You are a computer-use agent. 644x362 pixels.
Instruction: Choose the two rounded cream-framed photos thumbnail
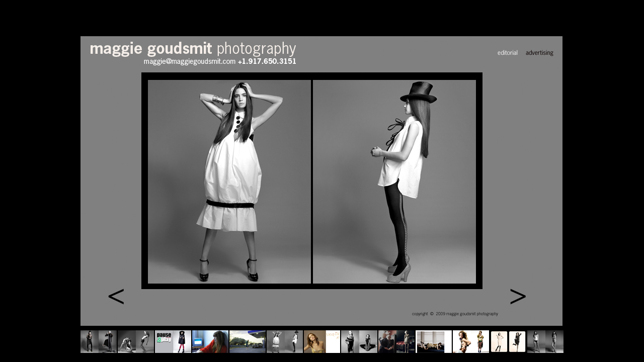coord(508,342)
